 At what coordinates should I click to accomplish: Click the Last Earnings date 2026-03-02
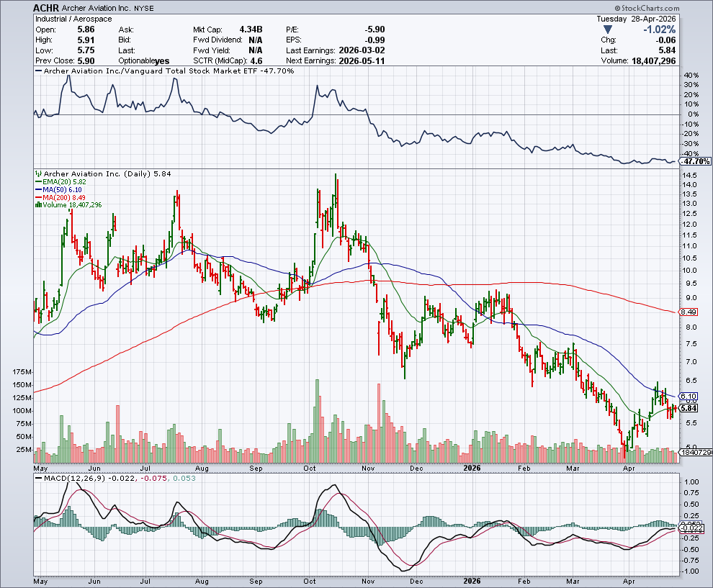(x=362, y=50)
